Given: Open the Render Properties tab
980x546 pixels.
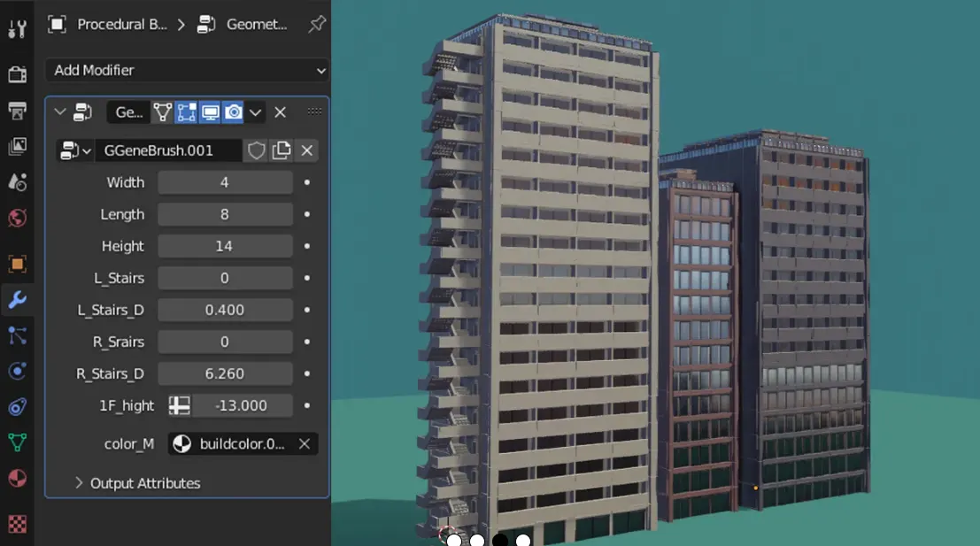Looking at the screenshot, I should pos(17,75).
